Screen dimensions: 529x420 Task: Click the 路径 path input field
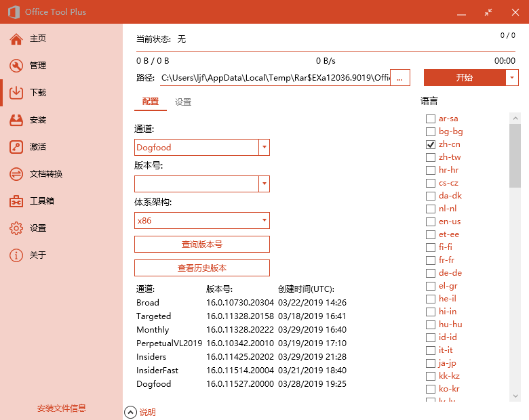pos(275,78)
